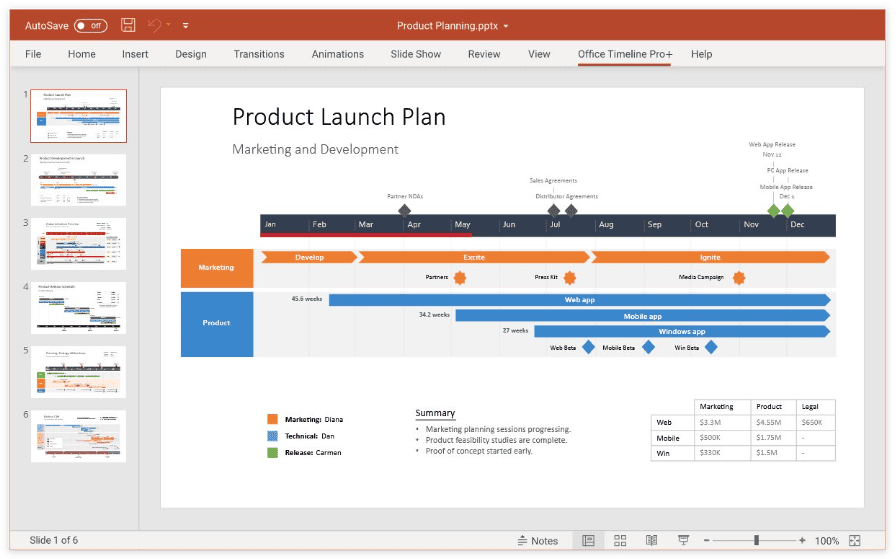Click the Save disk icon
896x559 pixels.
pyautogui.click(x=128, y=25)
